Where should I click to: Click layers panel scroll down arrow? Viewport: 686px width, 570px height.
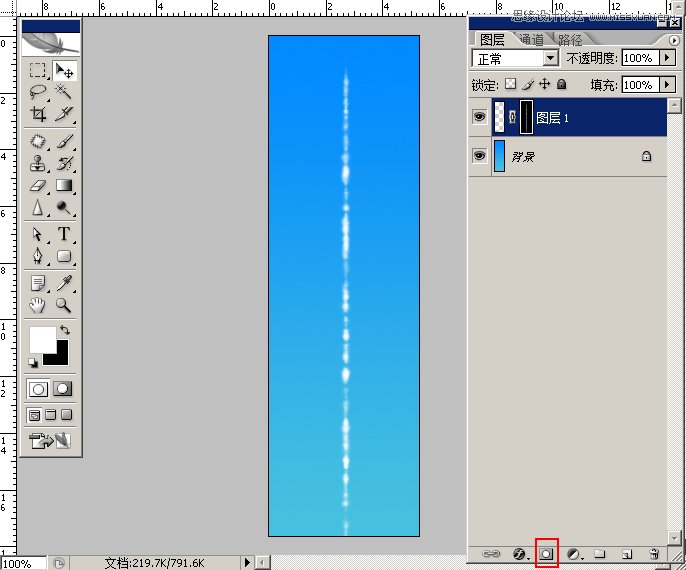[x=674, y=538]
